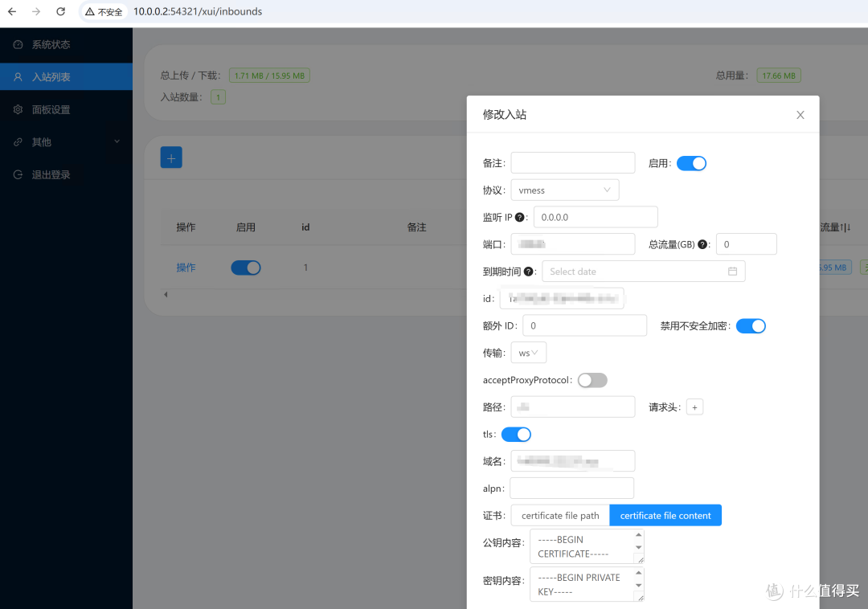Toggle the tls switch
The width and height of the screenshot is (868, 609).
(516, 434)
